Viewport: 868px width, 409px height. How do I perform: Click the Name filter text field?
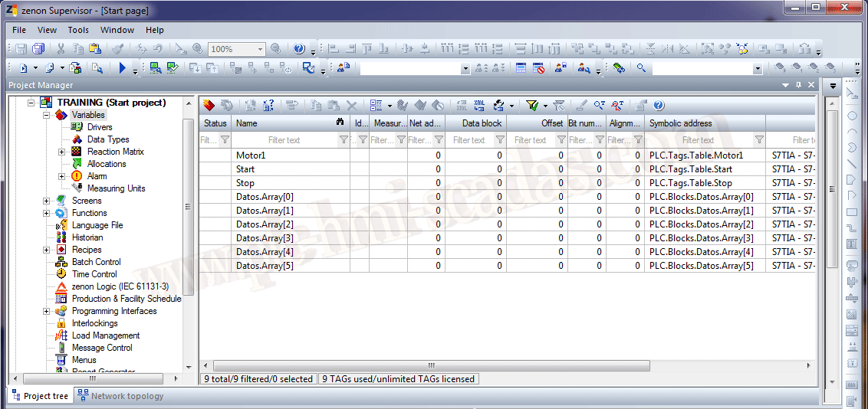(x=284, y=140)
